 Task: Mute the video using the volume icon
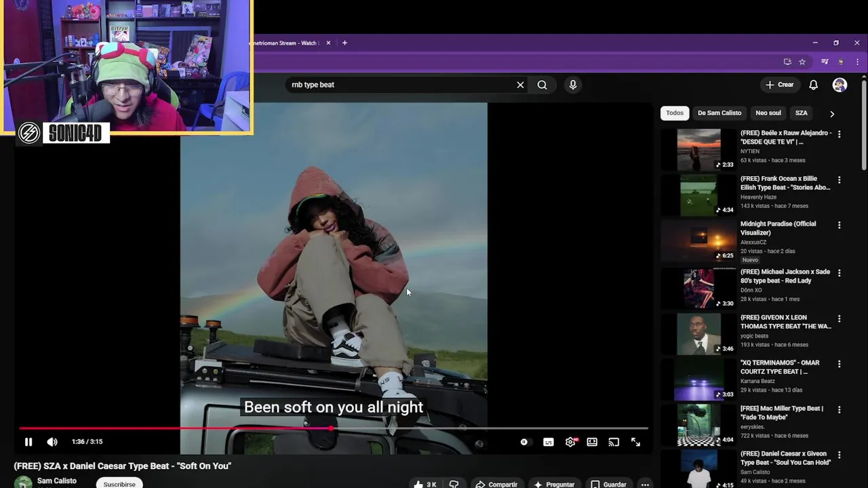tap(52, 442)
